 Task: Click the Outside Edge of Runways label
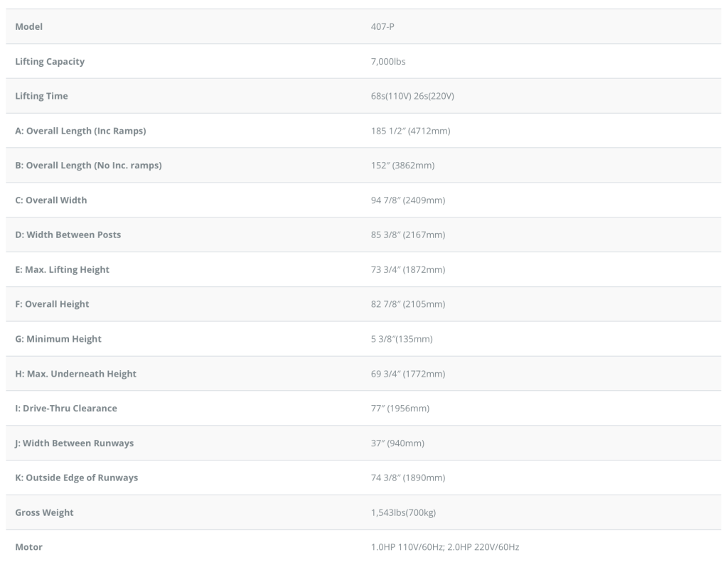[77, 478]
